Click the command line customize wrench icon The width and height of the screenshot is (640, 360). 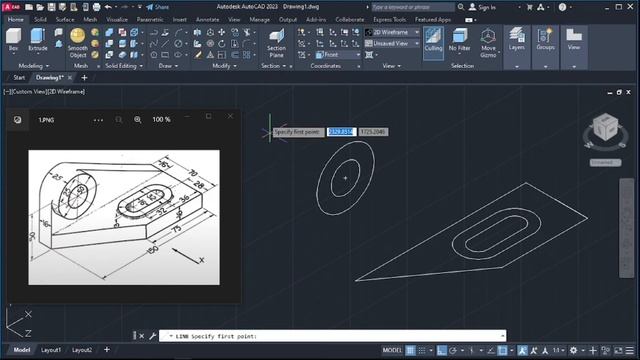click(x=153, y=336)
